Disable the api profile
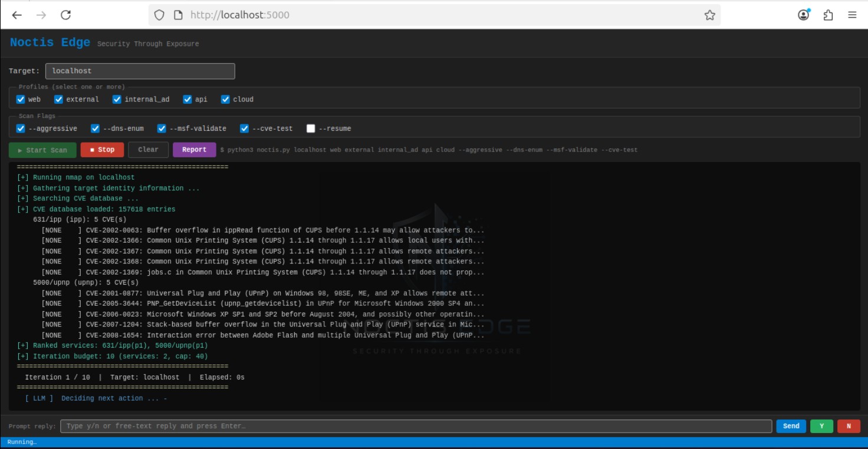The width and height of the screenshot is (868, 449). (x=188, y=99)
